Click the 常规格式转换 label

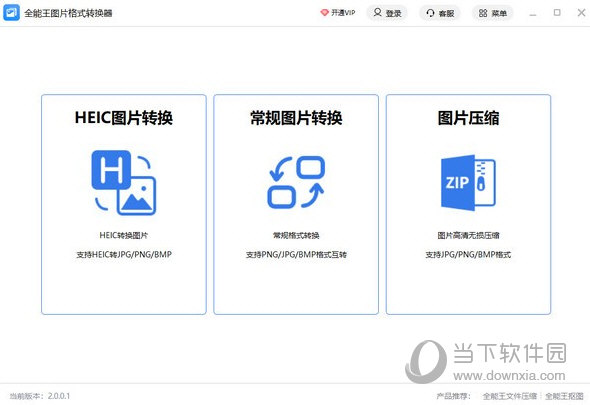pyautogui.click(x=296, y=235)
